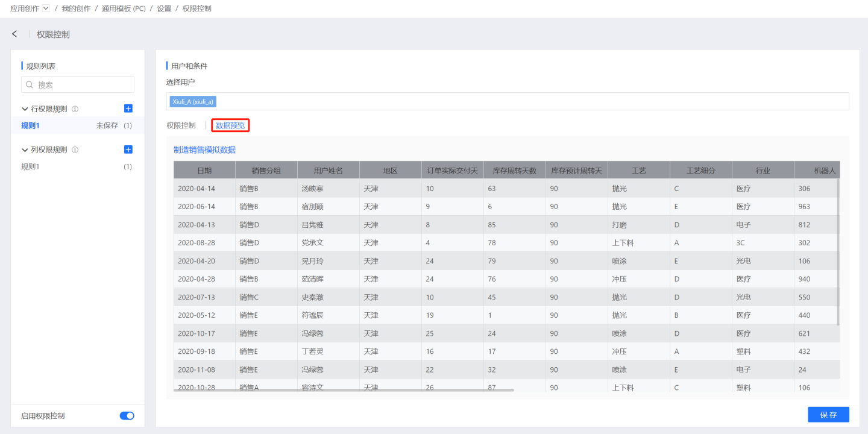Open 通用模板 (PC) breadcrumb link
The image size is (868, 434).
pos(124,8)
